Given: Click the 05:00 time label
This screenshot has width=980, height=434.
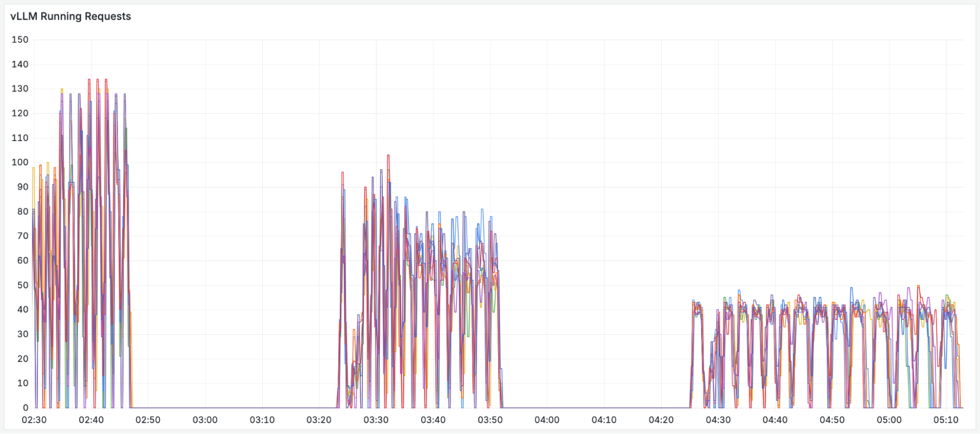Looking at the screenshot, I should click(x=889, y=420).
